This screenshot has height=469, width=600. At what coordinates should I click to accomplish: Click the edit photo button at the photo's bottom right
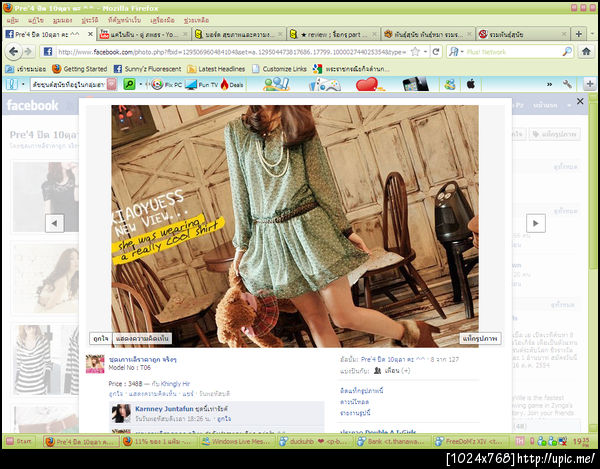(480, 339)
